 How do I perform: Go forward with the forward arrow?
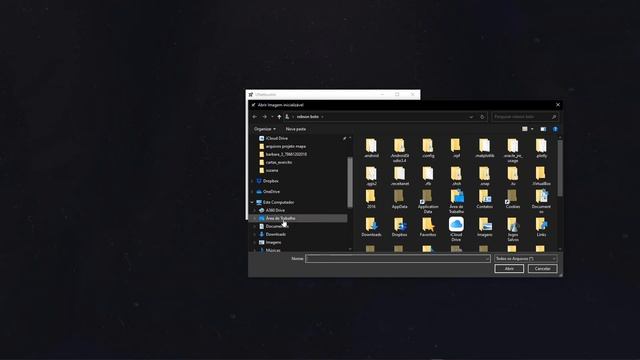(264, 117)
